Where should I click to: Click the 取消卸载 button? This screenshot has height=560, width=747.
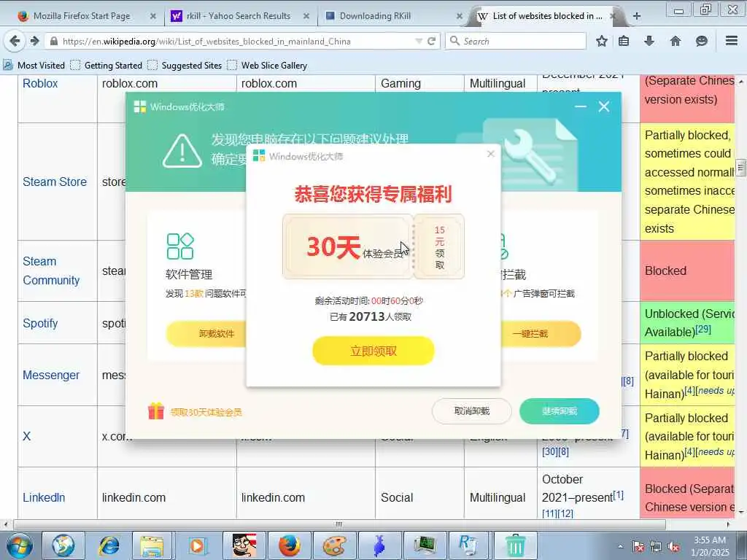(472, 411)
